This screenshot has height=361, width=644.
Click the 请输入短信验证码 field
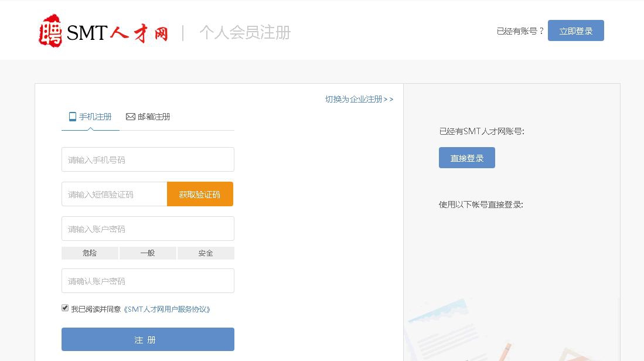(114, 194)
